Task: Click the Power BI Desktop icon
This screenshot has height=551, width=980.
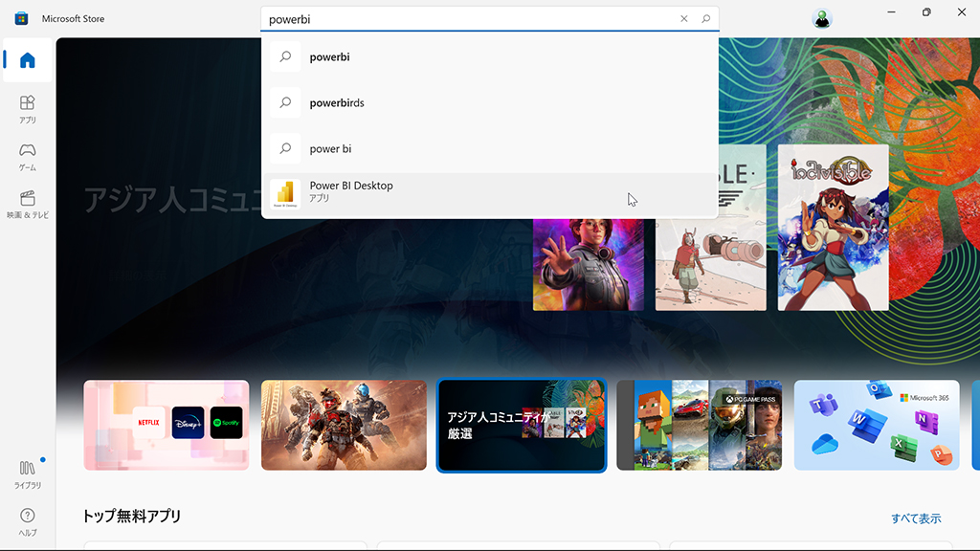Action: click(x=285, y=193)
